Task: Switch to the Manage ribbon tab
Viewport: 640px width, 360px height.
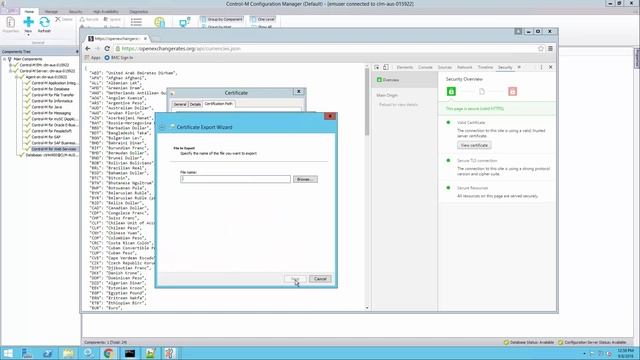Action: click(x=51, y=11)
